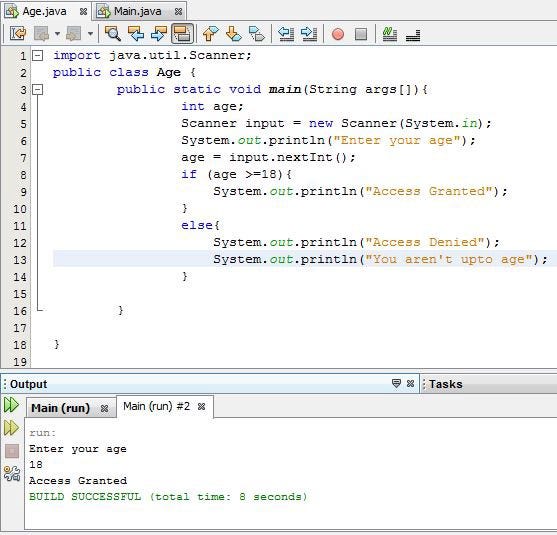557x535 pixels.
Task: Shift the line left using toolbar
Action: pyautogui.click(x=286, y=34)
